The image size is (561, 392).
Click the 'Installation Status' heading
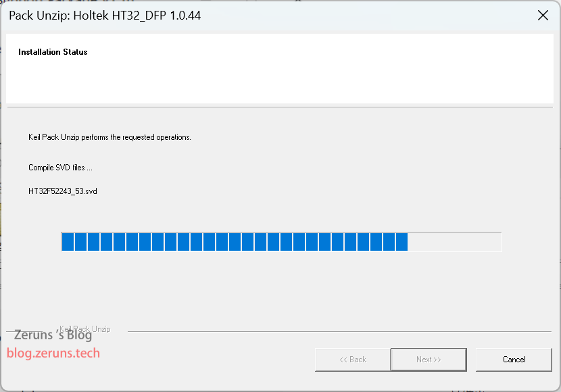[53, 52]
